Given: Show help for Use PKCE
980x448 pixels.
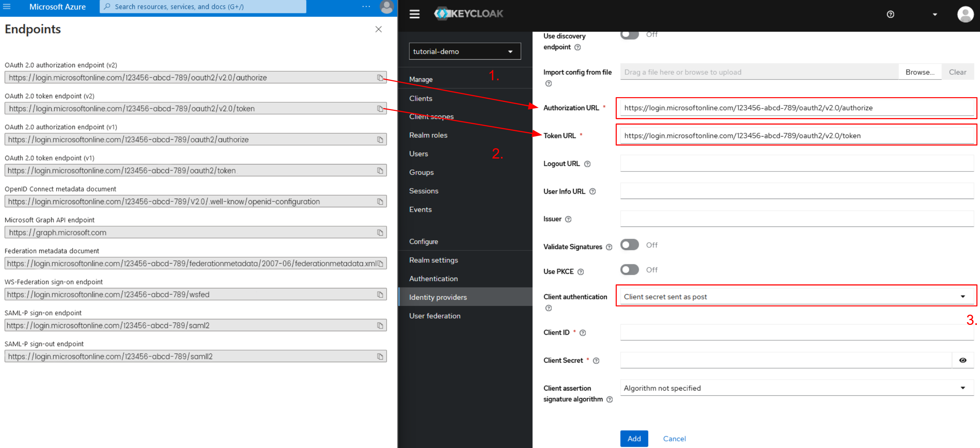Looking at the screenshot, I should 581,272.
